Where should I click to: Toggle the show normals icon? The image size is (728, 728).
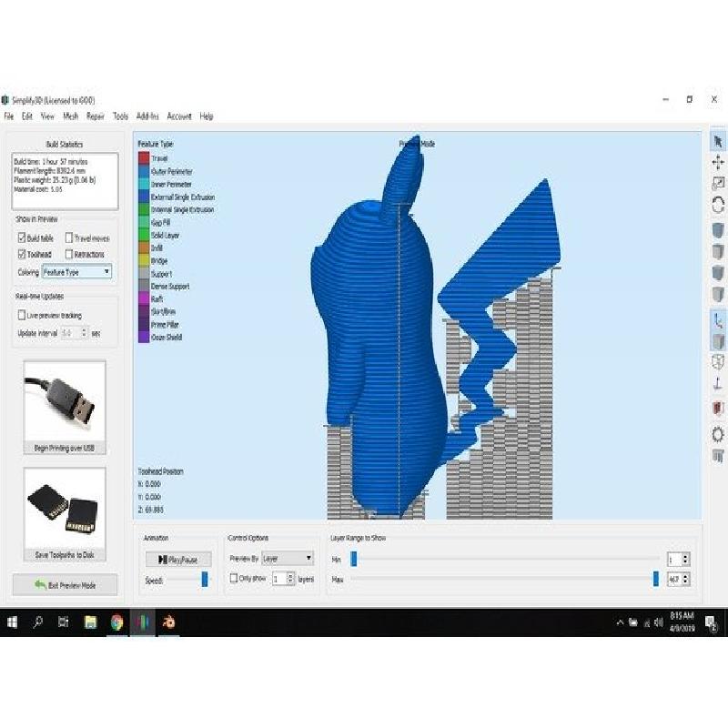pos(718,383)
